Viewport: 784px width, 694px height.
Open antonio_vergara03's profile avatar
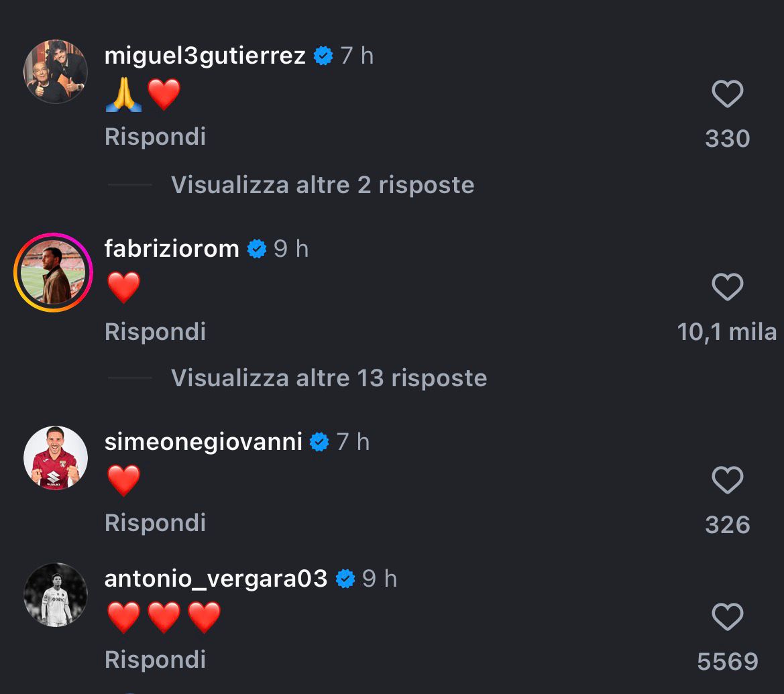pyautogui.click(x=56, y=595)
